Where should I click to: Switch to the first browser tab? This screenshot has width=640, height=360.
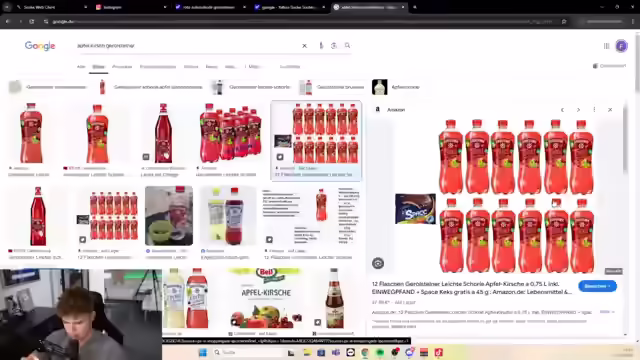[51, 7]
